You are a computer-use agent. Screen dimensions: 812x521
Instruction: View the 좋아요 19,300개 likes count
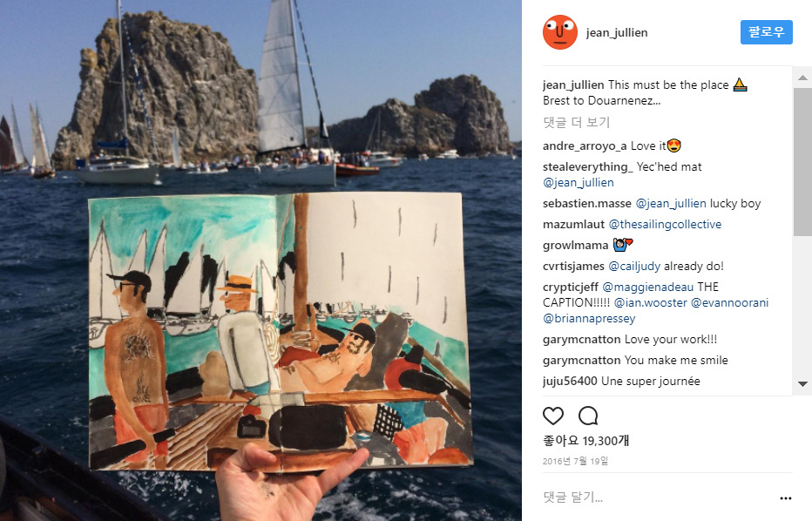click(585, 441)
